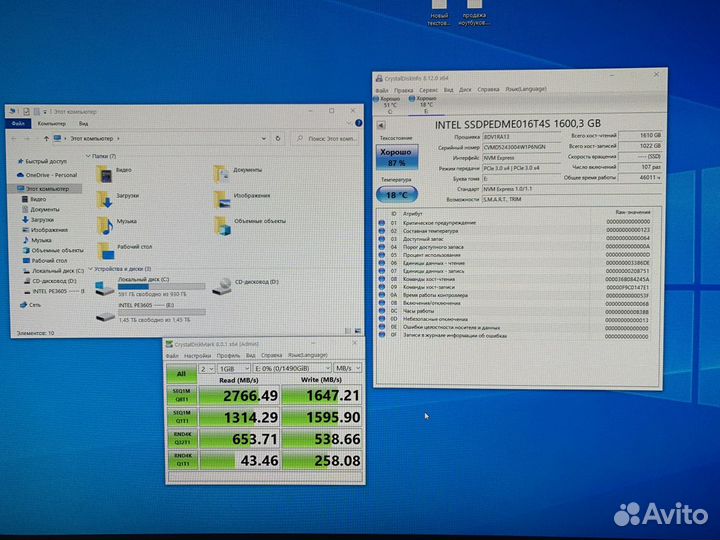The height and width of the screenshot is (540, 720).
Task: Run RND4K Q32T1 benchmark test
Action: pyautogui.click(x=182, y=439)
